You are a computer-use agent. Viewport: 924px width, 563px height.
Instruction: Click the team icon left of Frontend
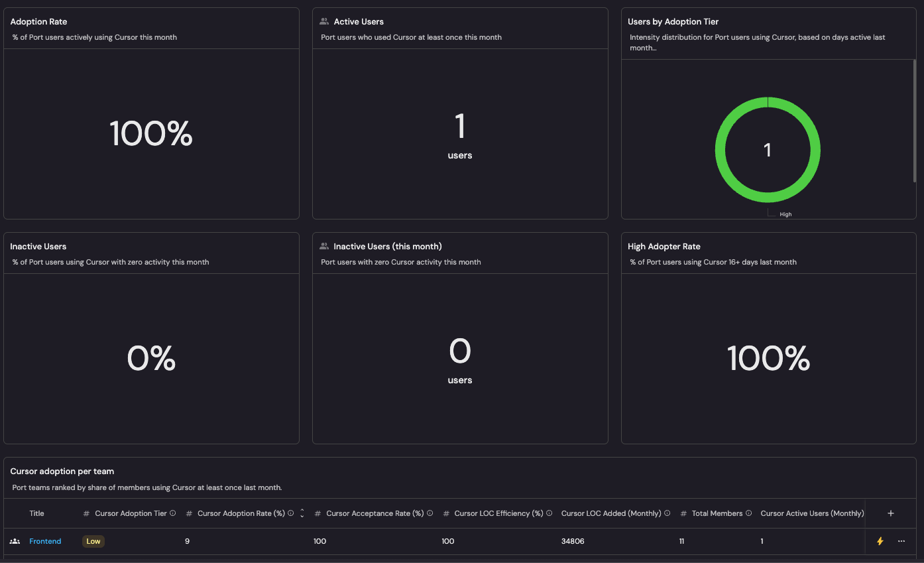point(15,541)
